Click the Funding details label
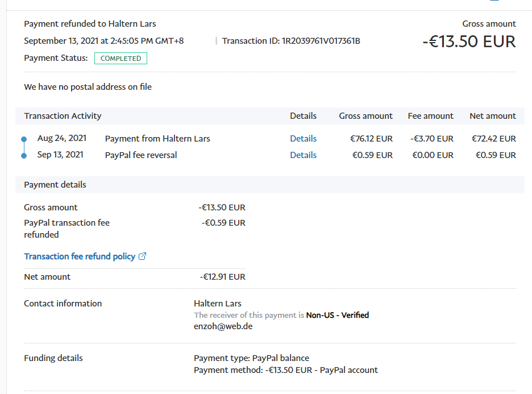Viewport: 532px width, 394px height. click(x=53, y=358)
